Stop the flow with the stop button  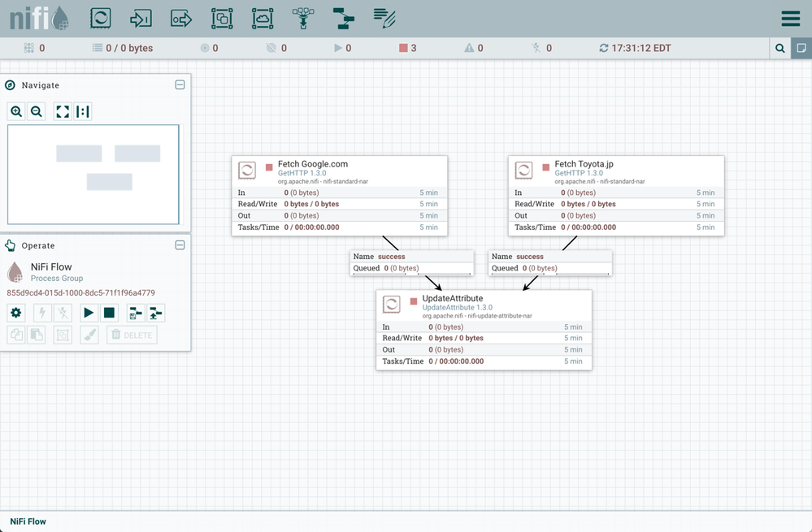click(110, 313)
